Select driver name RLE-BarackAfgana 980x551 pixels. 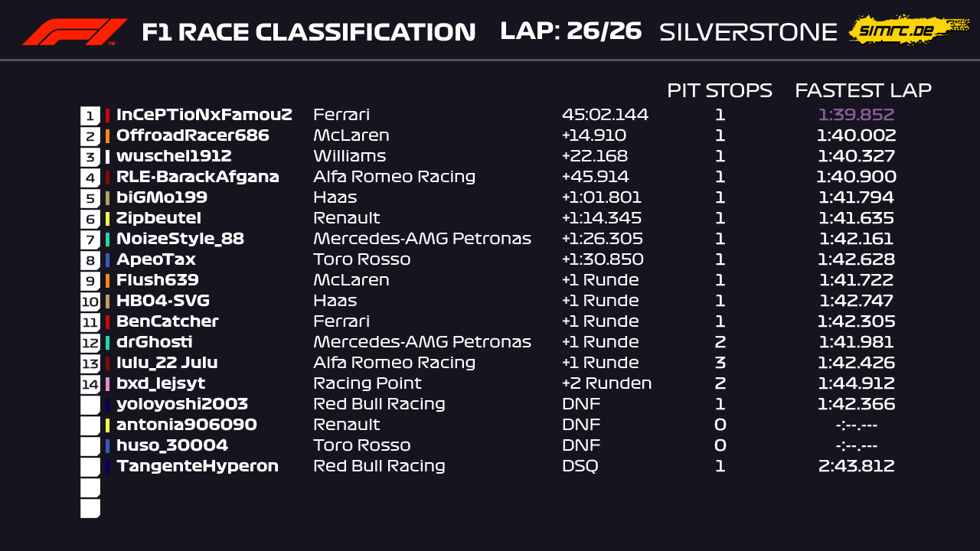(x=198, y=178)
